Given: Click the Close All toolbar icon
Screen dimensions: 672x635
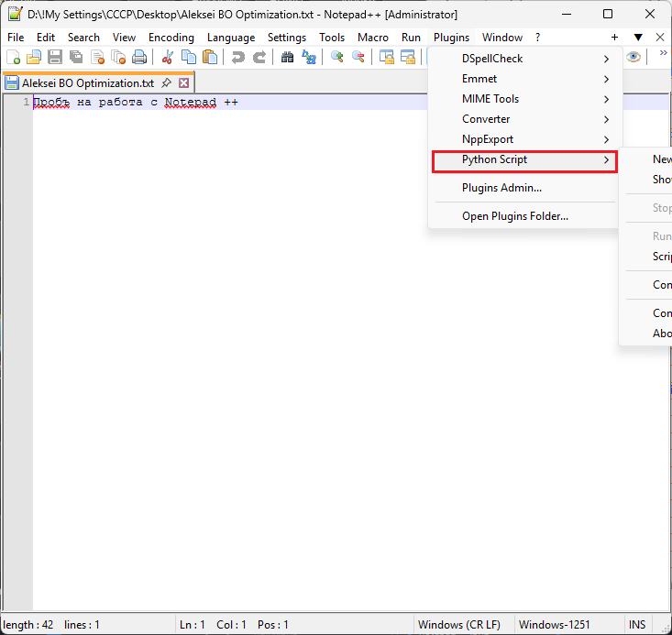Looking at the screenshot, I should click(118, 57).
